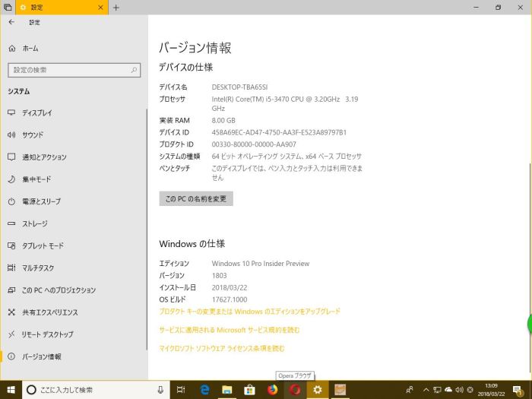Viewport: 532px width, 399px height.
Task: Select サウンド in the sidebar
Action: click(x=32, y=135)
